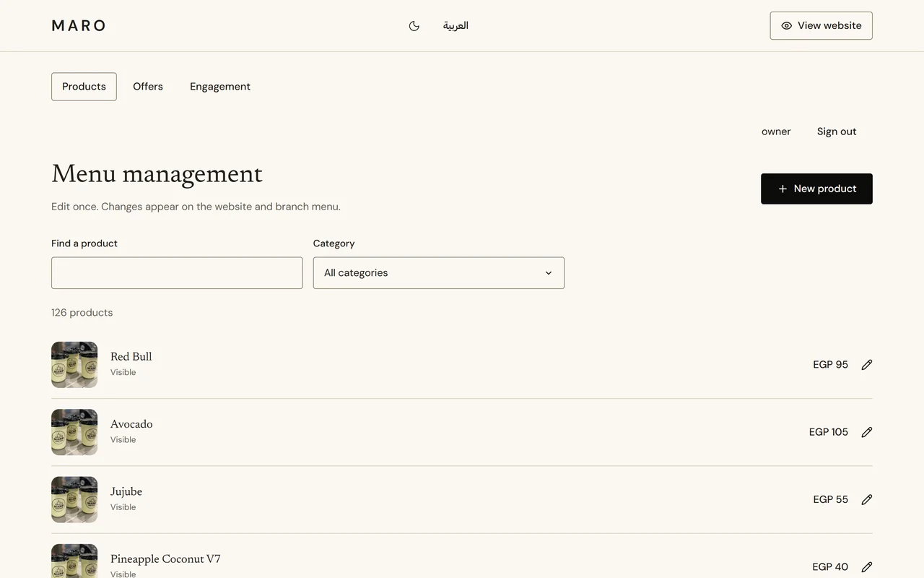Focus the Find a product search field
Screen dimensions: 924x578
tap(177, 273)
